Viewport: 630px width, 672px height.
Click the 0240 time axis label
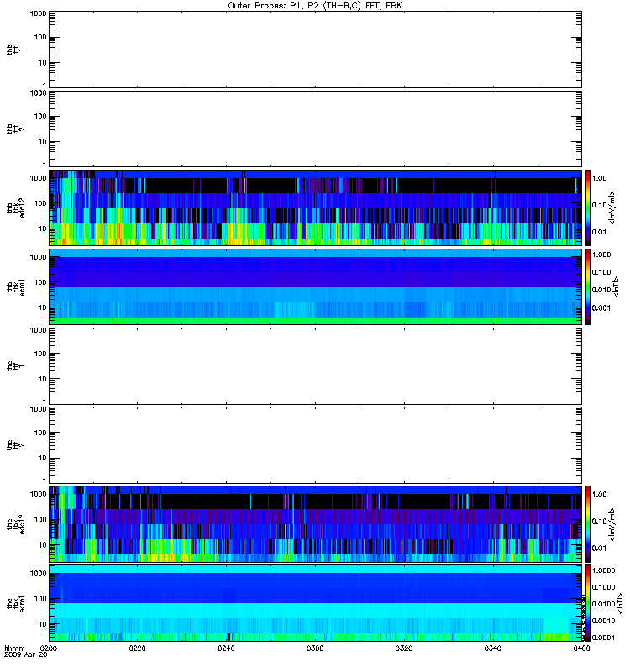click(x=226, y=648)
